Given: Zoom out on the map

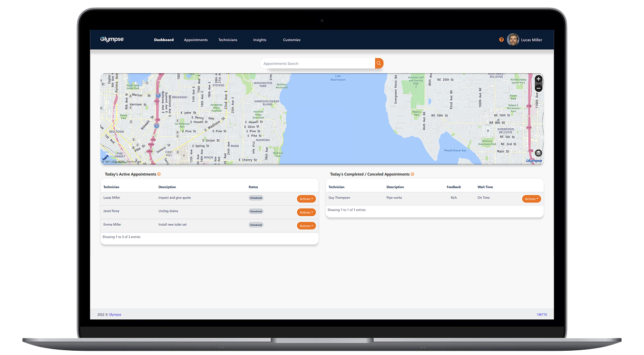Looking at the screenshot, I should (x=538, y=88).
